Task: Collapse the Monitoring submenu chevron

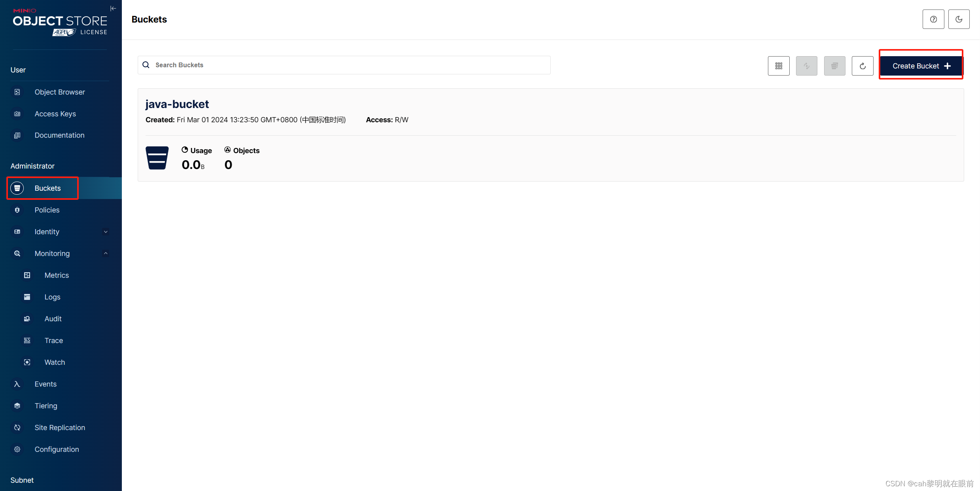Action: click(x=106, y=253)
